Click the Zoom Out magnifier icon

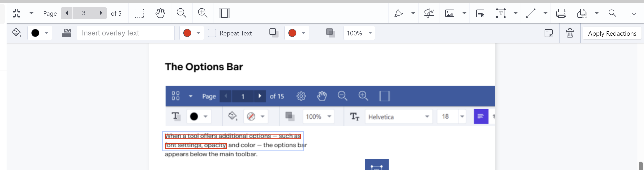click(181, 13)
